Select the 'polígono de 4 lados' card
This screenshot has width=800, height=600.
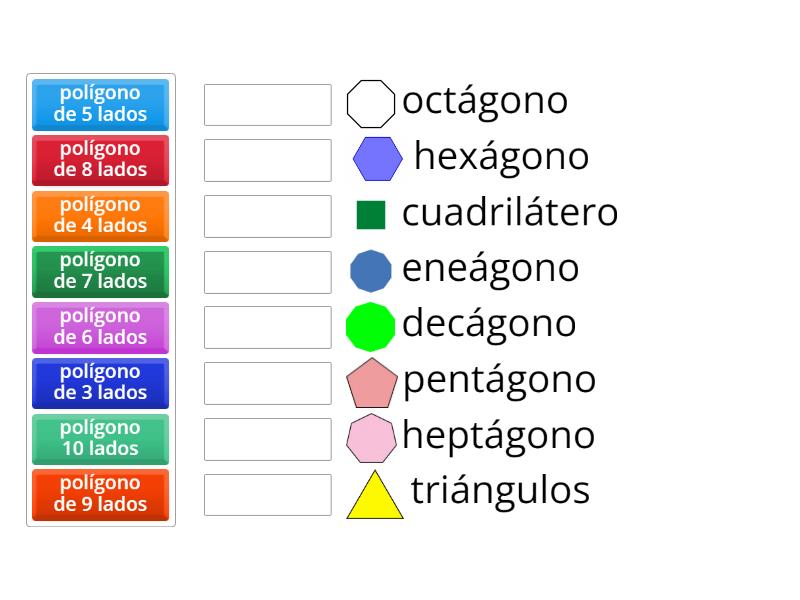pyautogui.click(x=100, y=216)
